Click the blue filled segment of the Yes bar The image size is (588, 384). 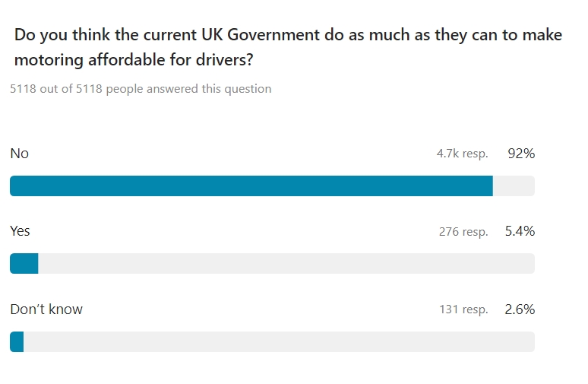24,264
